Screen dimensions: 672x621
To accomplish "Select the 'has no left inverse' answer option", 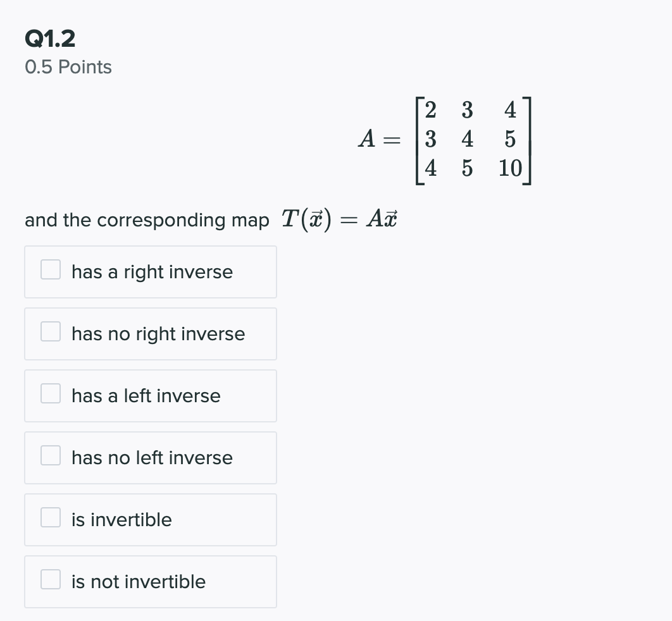I will [151, 458].
